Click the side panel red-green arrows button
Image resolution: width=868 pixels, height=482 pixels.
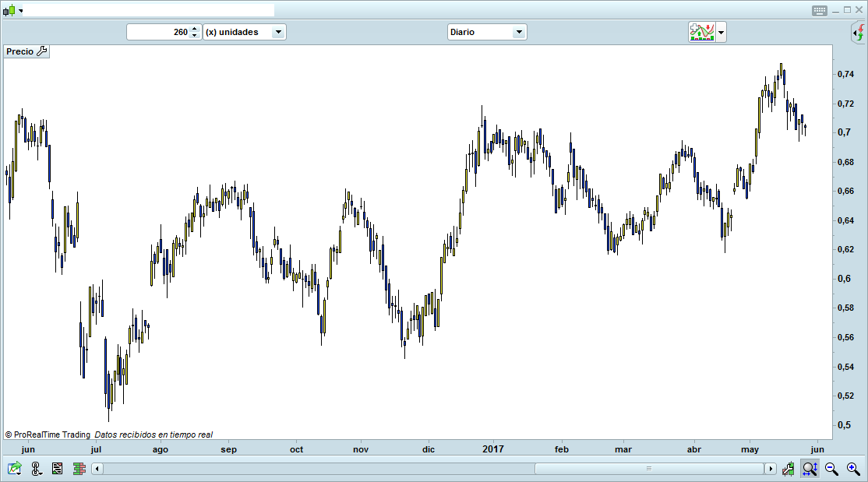pyautogui.click(x=858, y=33)
